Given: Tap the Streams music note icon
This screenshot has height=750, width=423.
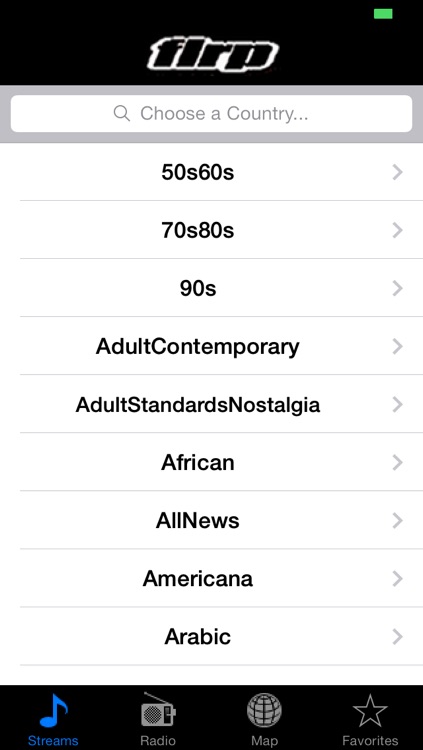Looking at the screenshot, I should [x=54, y=710].
